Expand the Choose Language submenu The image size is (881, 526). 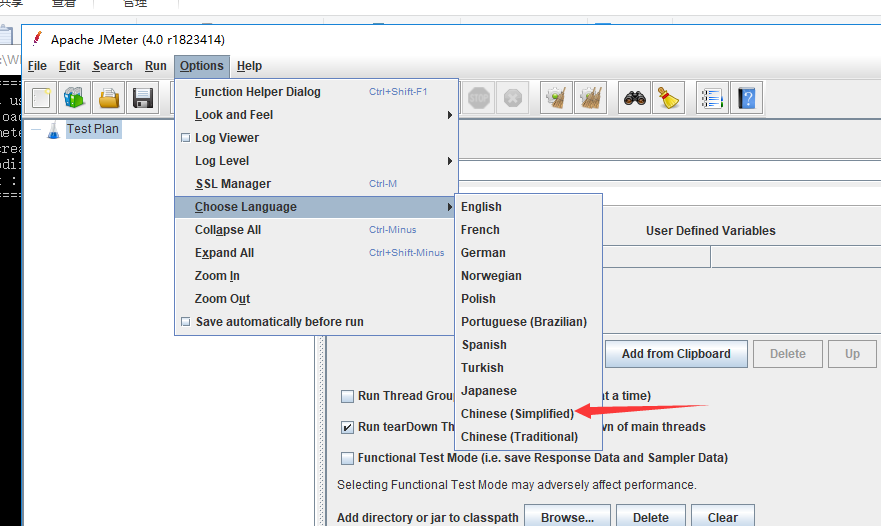(317, 207)
